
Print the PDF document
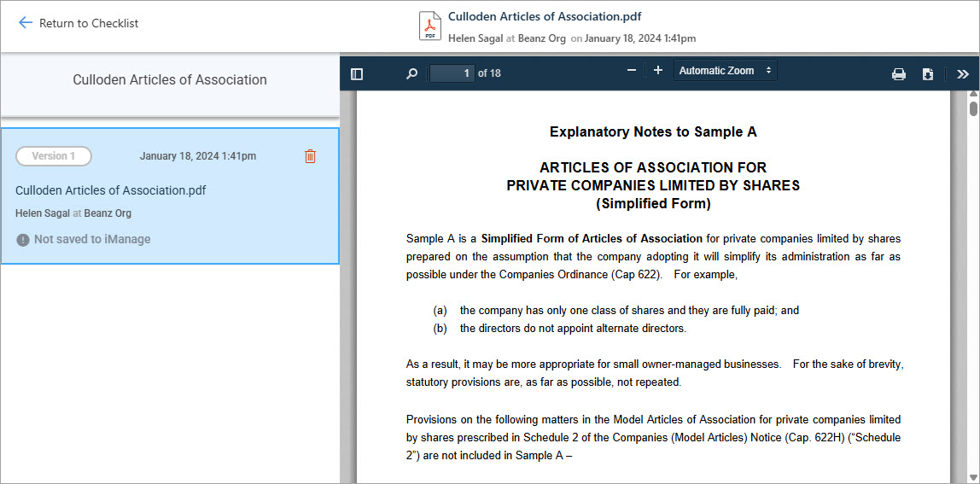click(899, 74)
